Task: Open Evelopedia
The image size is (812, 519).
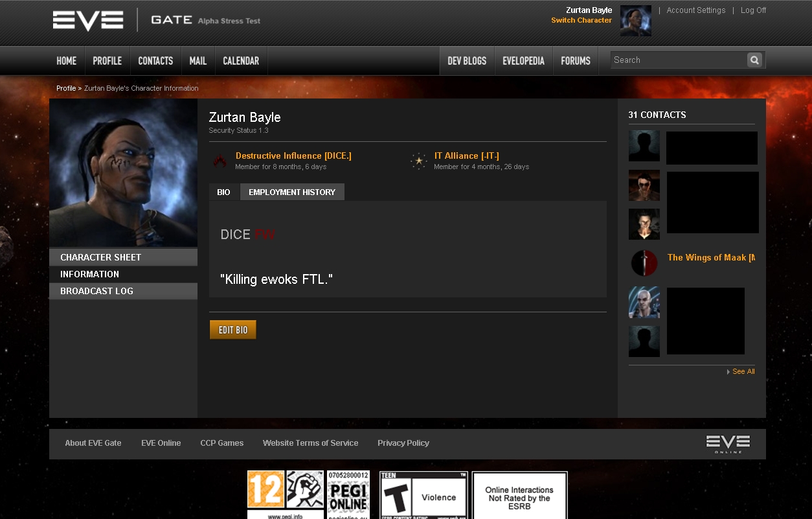Action: coord(524,61)
